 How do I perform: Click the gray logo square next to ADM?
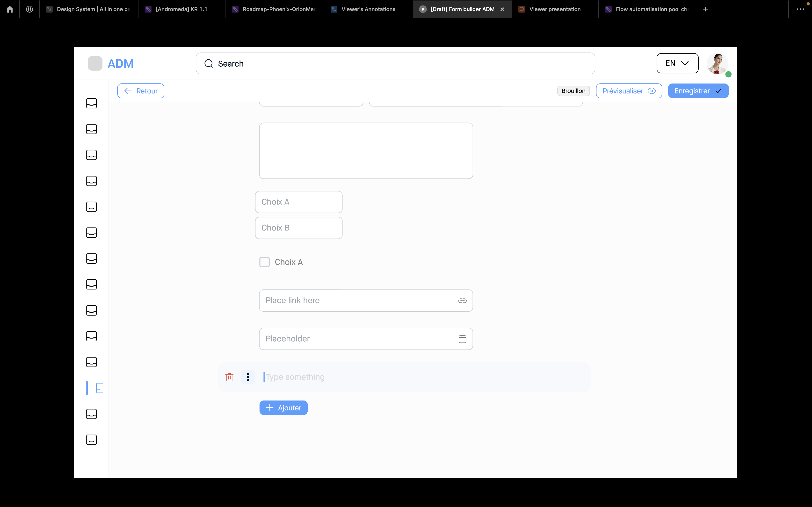point(95,63)
